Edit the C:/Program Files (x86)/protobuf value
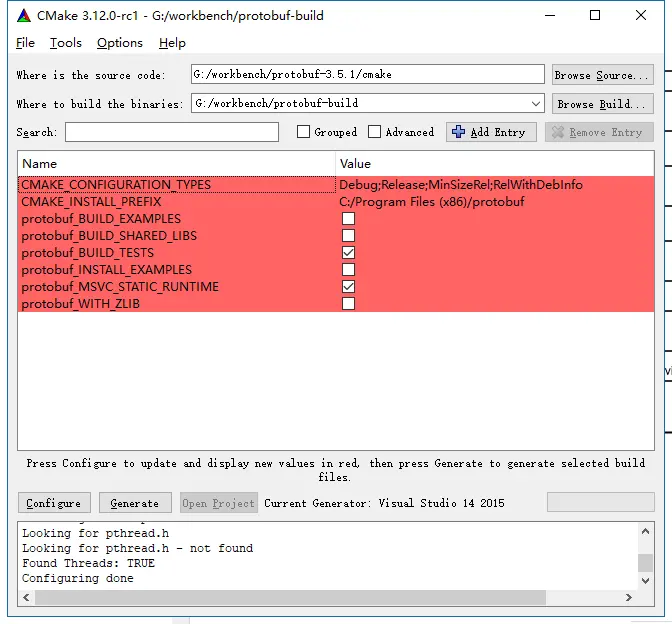The height and width of the screenshot is (624, 672). tap(495, 202)
